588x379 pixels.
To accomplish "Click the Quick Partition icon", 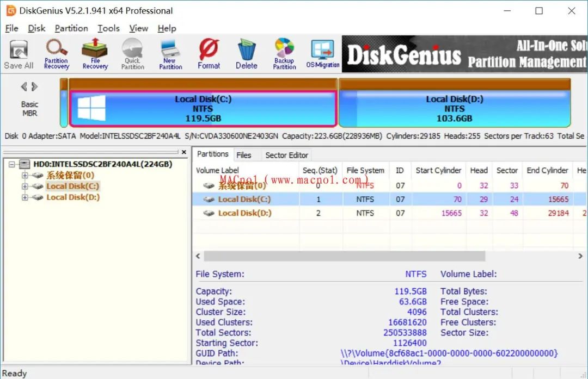I will pyautogui.click(x=132, y=55).
